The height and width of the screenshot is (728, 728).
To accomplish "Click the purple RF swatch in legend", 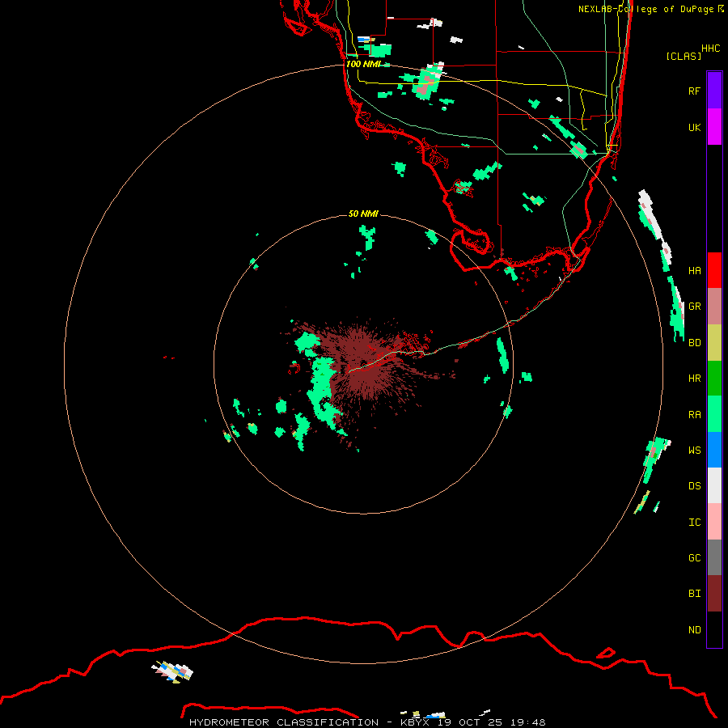I will (x=714, y=90).
